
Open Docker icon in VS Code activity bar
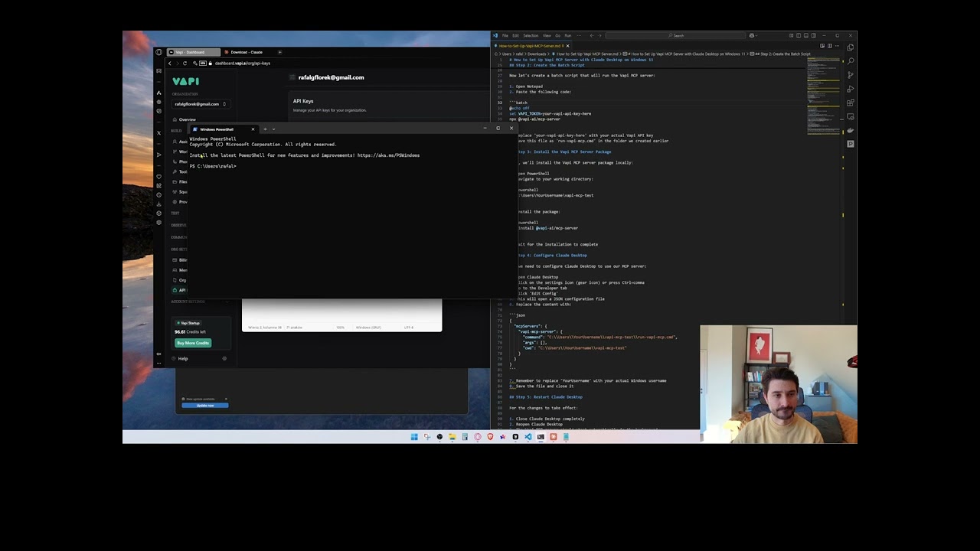850,130
